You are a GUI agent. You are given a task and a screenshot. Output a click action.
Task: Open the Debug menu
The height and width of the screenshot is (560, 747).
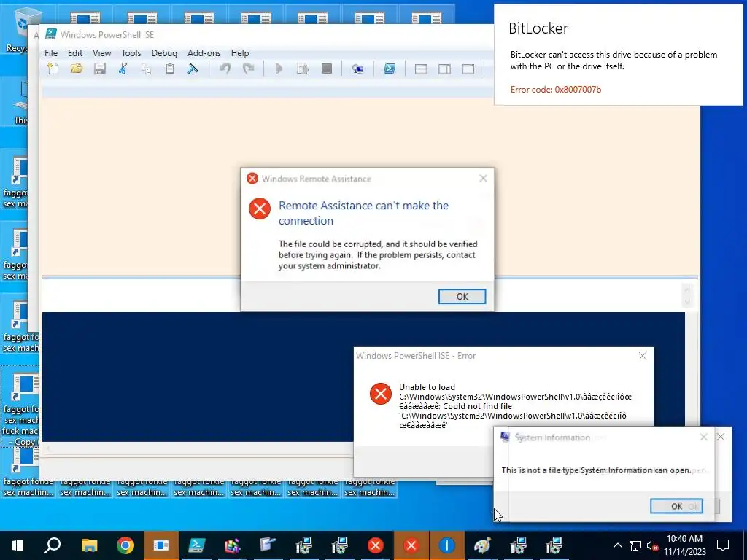click(x=164, y=52)
